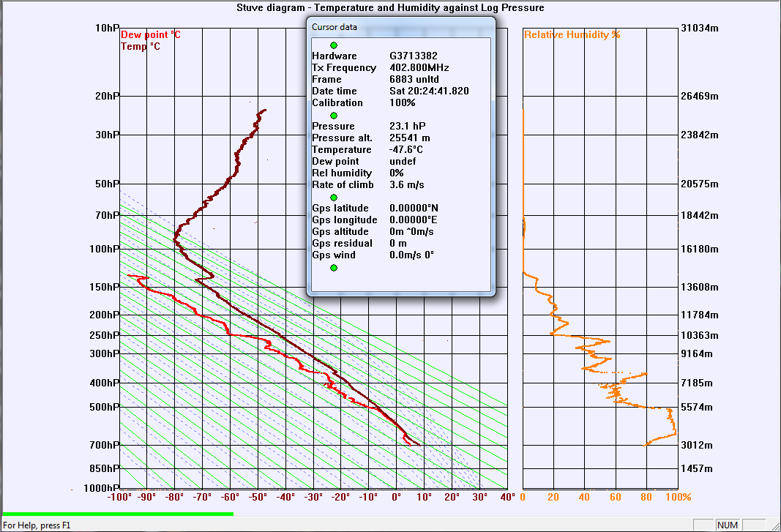
Task: Click the 'Gps residual' label
Action: [342, 243]
